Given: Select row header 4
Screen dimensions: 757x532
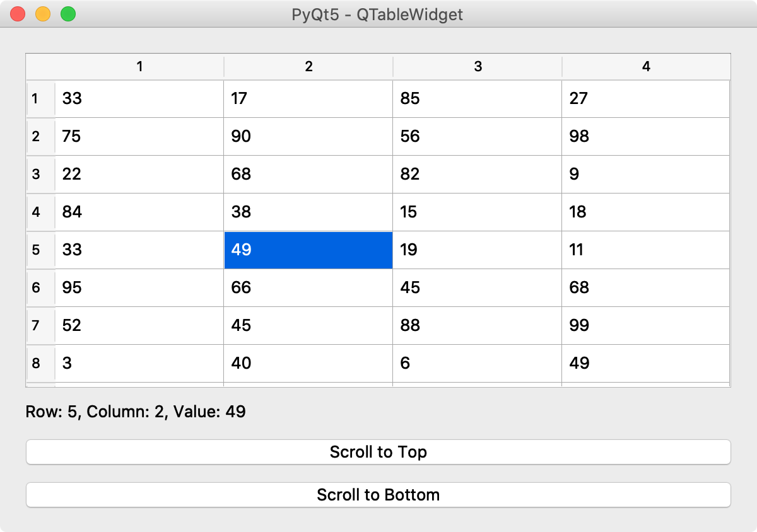Looking at the screenshot, I should coord(40,212).
